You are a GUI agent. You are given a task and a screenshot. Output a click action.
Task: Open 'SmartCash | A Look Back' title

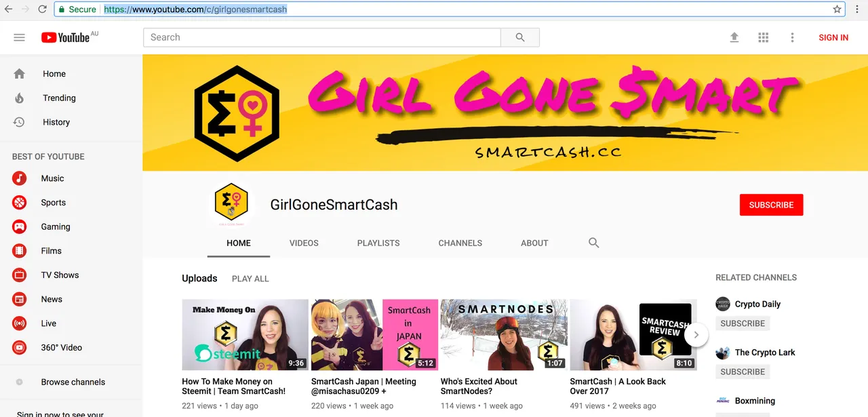618,386
